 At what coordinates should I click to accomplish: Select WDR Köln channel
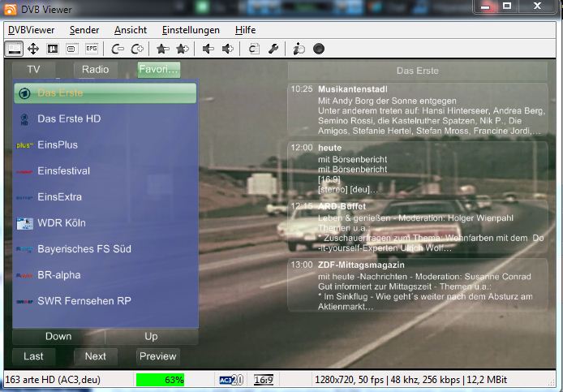[105, 222]
